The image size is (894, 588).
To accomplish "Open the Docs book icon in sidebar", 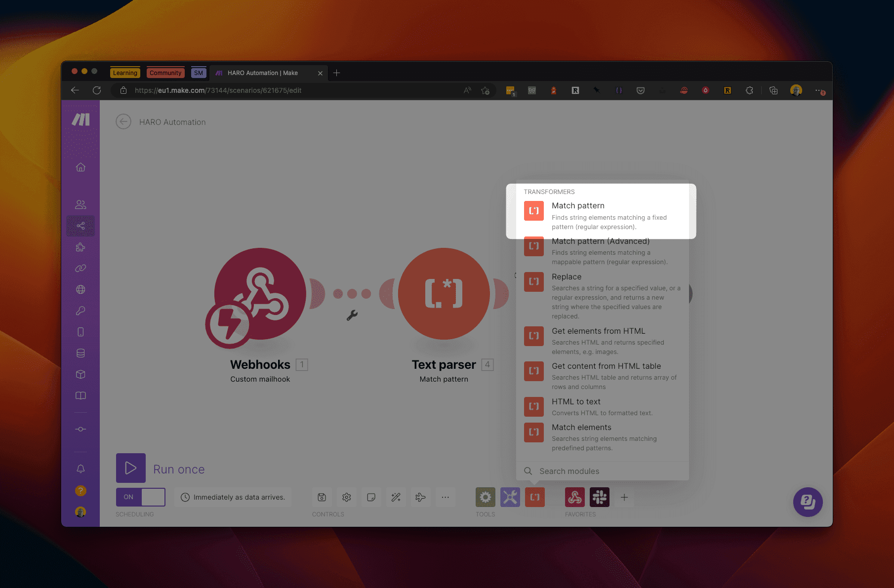I will click(81, 395).
